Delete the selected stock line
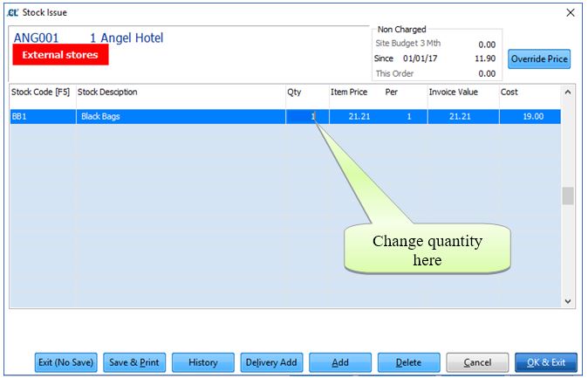 [x=407, y=362]
